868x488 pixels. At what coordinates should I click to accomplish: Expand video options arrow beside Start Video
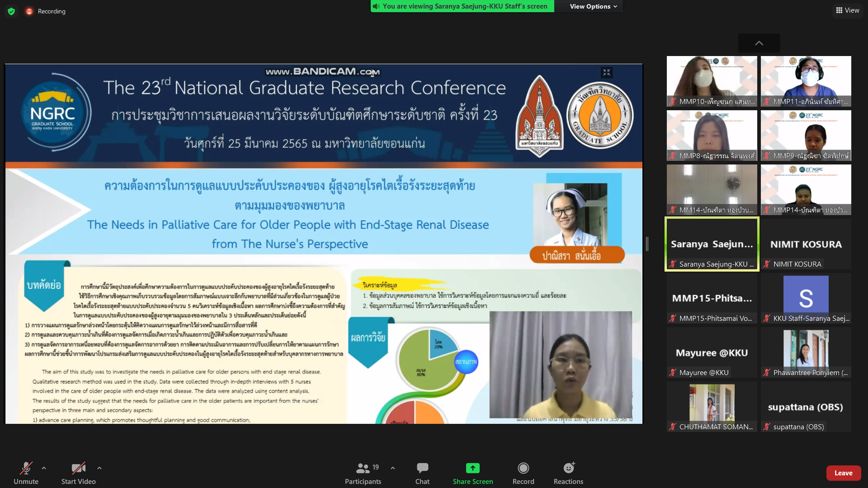99,468
